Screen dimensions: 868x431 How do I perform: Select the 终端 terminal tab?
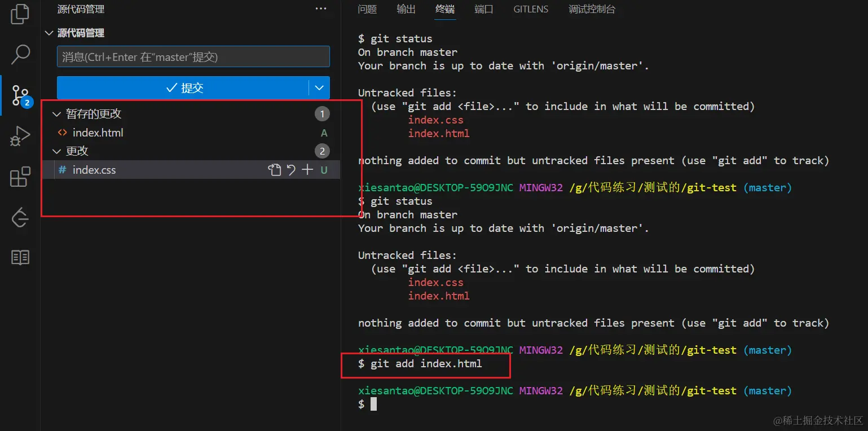coord(445,9)
